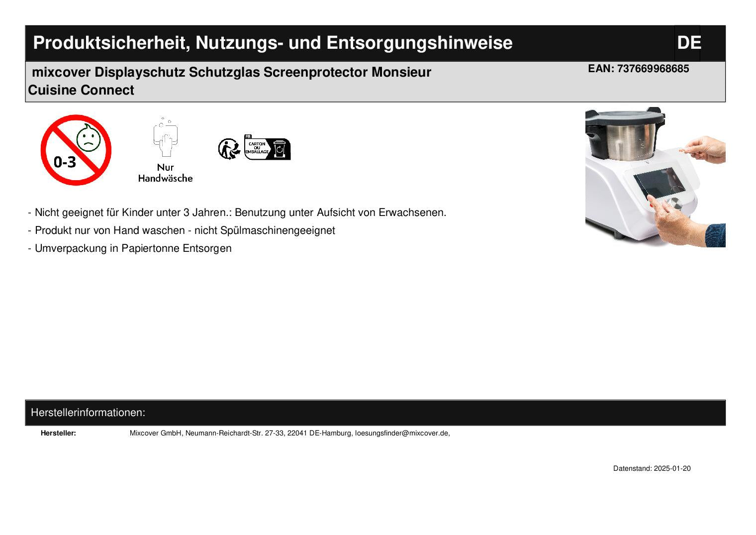Screen dimensions: 756x535
Task: Open the kitchen machine product photo
Action: coord(655,177)
